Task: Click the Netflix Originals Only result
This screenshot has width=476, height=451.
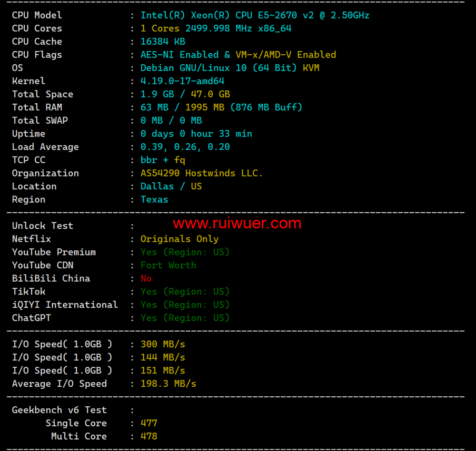Action: click(179, 239)
